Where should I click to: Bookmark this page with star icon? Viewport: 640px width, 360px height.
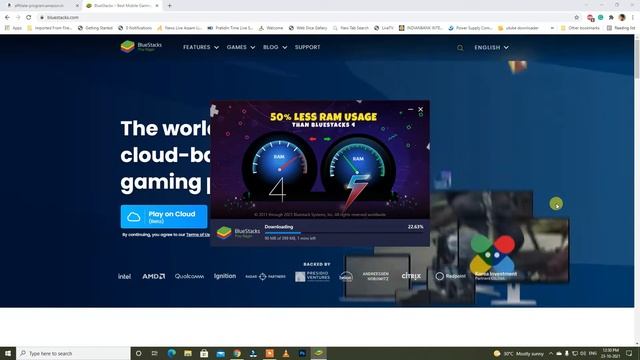pos(577,18)
